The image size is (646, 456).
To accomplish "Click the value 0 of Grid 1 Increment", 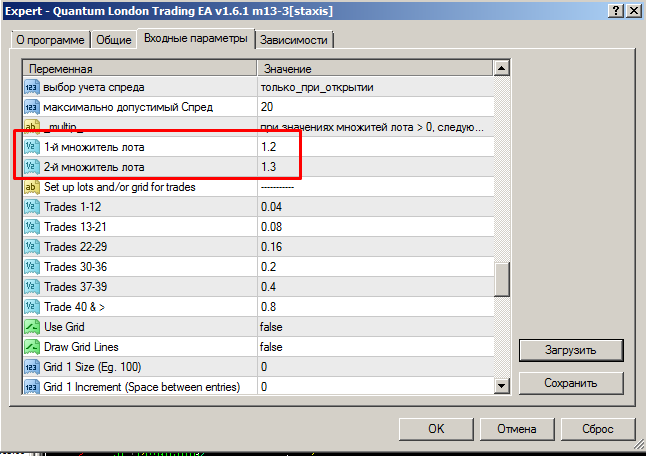I will click(x=264, y=387).
